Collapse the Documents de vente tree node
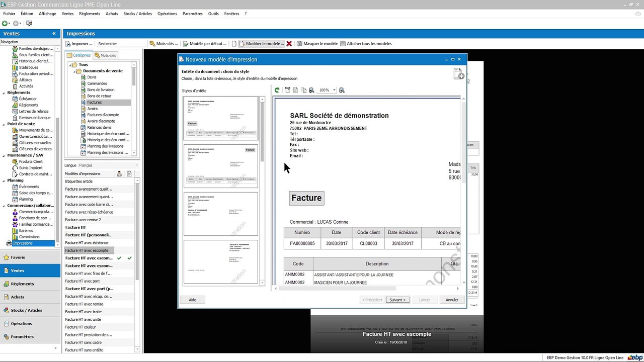 point(74,71)
